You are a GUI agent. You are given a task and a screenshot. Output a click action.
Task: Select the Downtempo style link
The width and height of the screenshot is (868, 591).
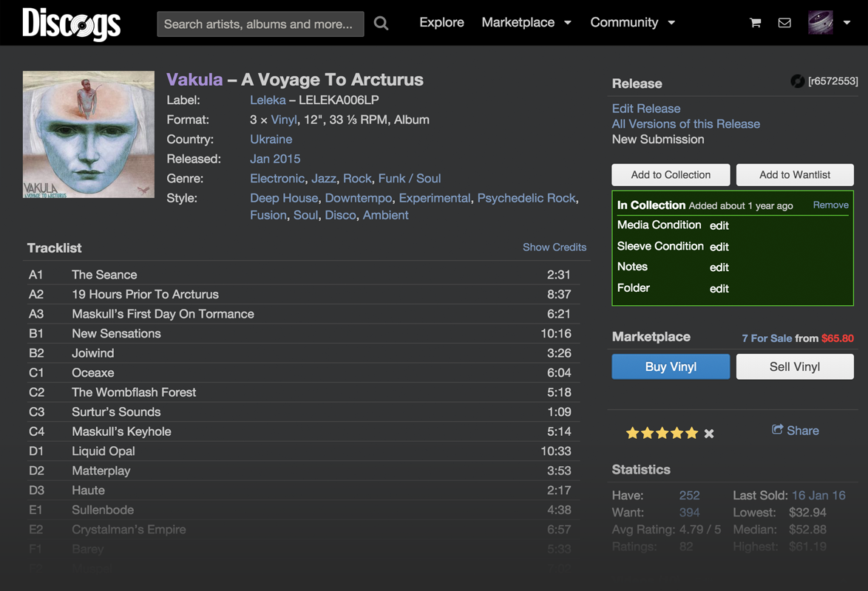(359, 198)
